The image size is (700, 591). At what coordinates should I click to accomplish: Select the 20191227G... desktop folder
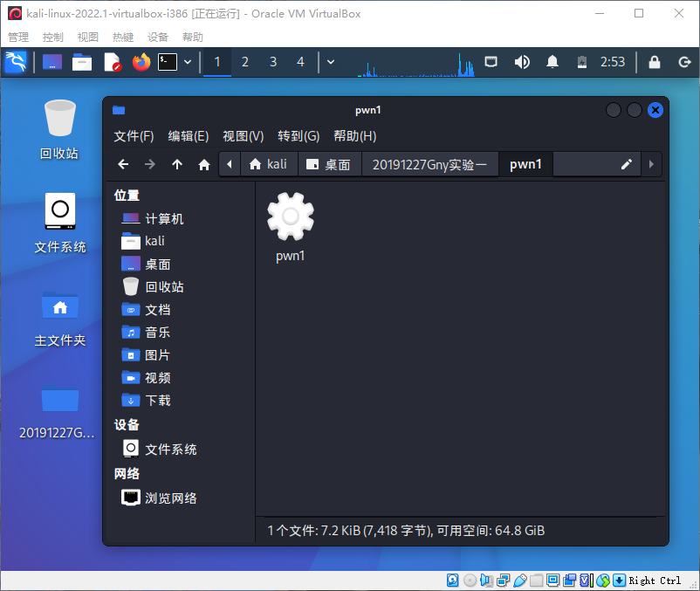click(58, 413)
